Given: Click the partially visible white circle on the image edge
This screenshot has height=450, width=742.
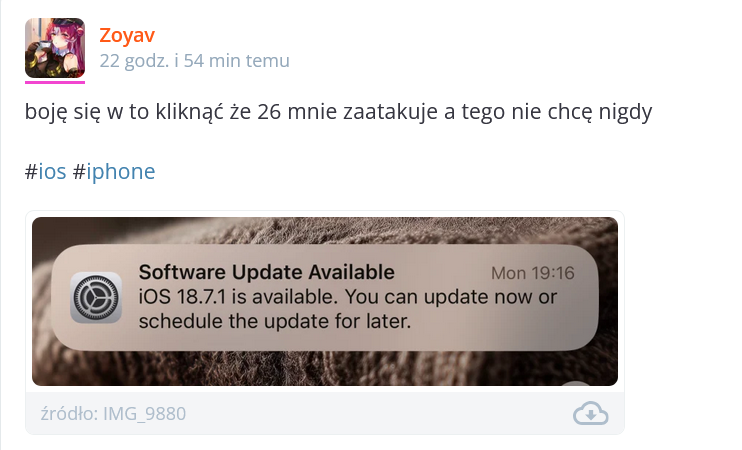Looking at the screenshot, I should point(575,383).
